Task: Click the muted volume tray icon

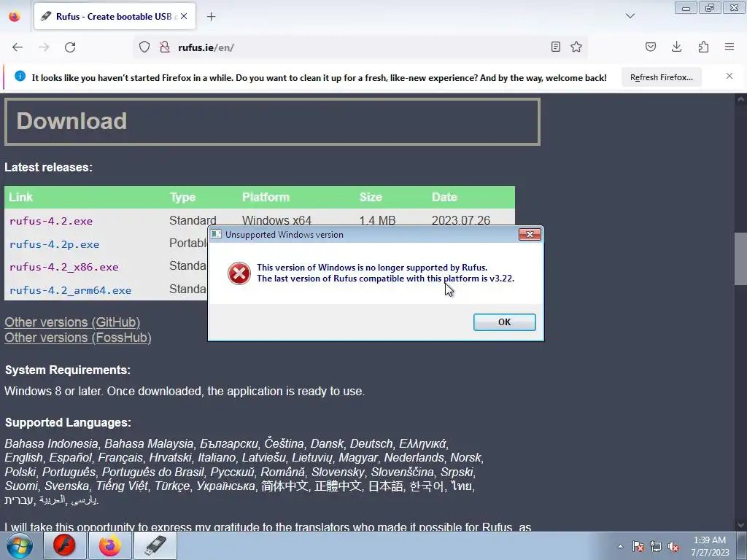Action: [673, 546]
